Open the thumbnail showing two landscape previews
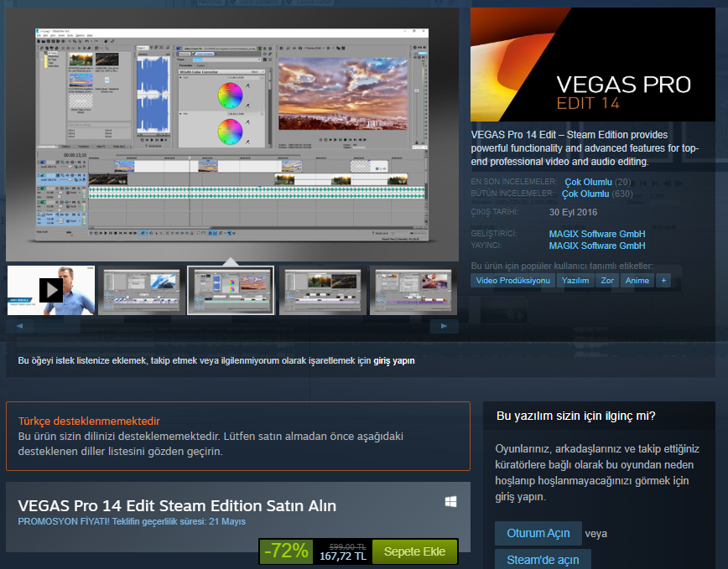The width and height of the screenshot is (728, 569). (322, 290)
